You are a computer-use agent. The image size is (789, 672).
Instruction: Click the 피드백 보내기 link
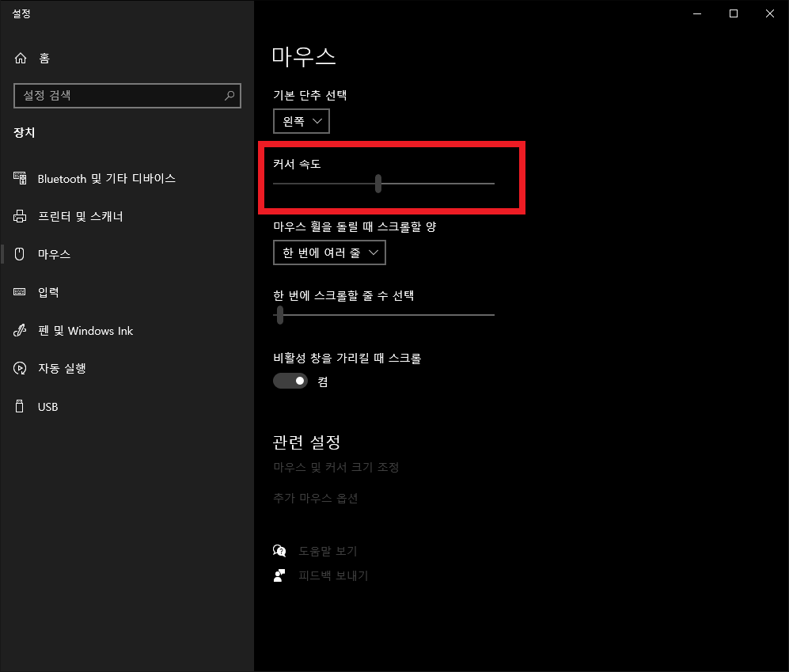(333, 576)
